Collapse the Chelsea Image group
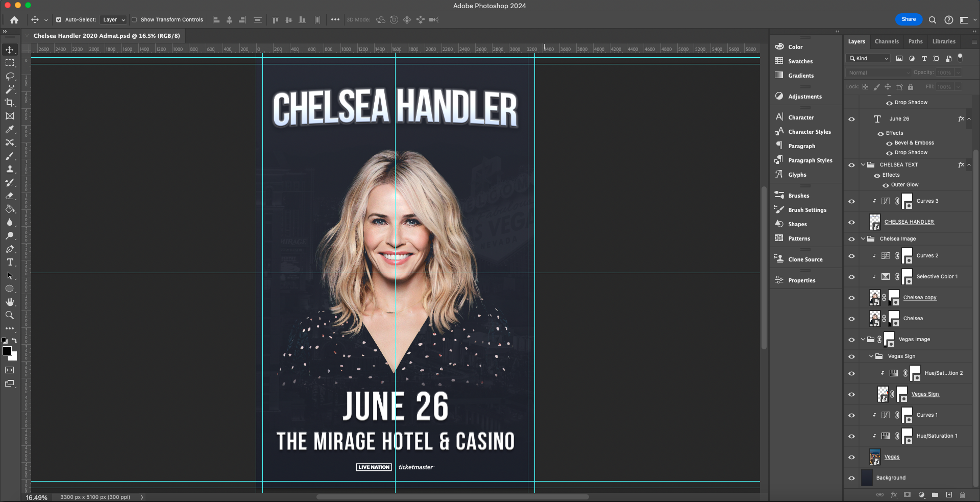Image resolution: width=980 pixels, height=502 pixels. coord(863,238)
